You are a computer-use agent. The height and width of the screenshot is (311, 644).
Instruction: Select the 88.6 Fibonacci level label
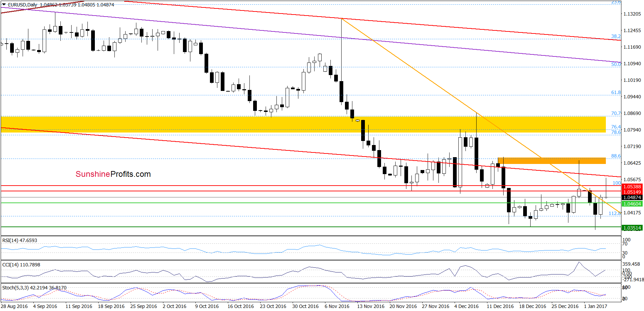click(x=616, y=156)
